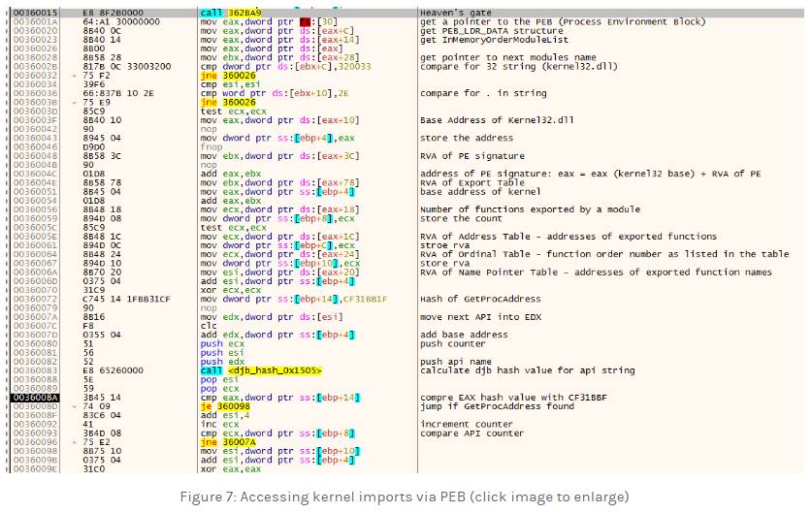Select the black-highlighted address 0036008A
Viewport: 812px width, 513px height.
35,398
